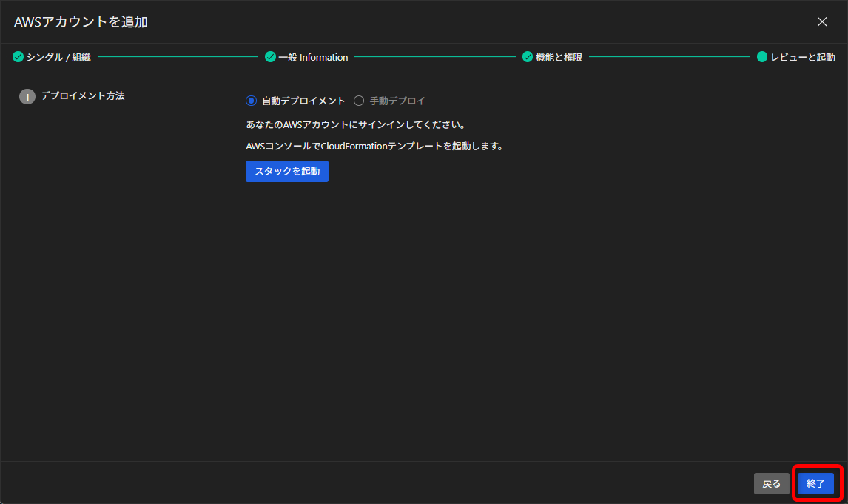
Task: Click the check icon beside シングル / 組織
Action: tap(16, 56)
